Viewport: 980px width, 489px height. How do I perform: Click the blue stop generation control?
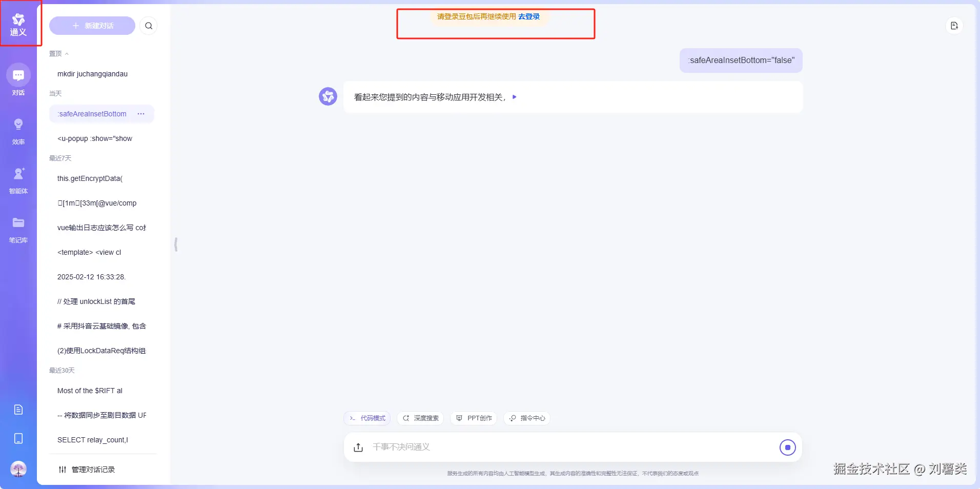click(x=788, y=447)
